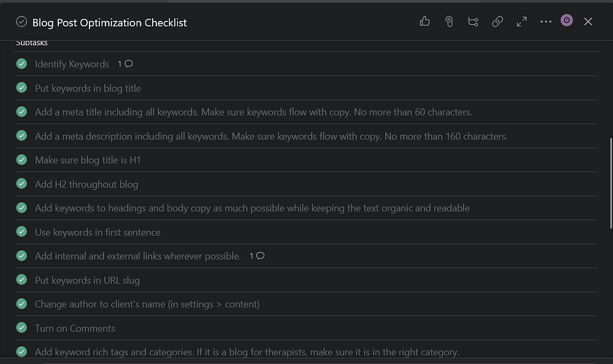The image size is (613, 364).
Task: Uncheck the Identify Keywords subtask
Action: click(x=22, y=64)
